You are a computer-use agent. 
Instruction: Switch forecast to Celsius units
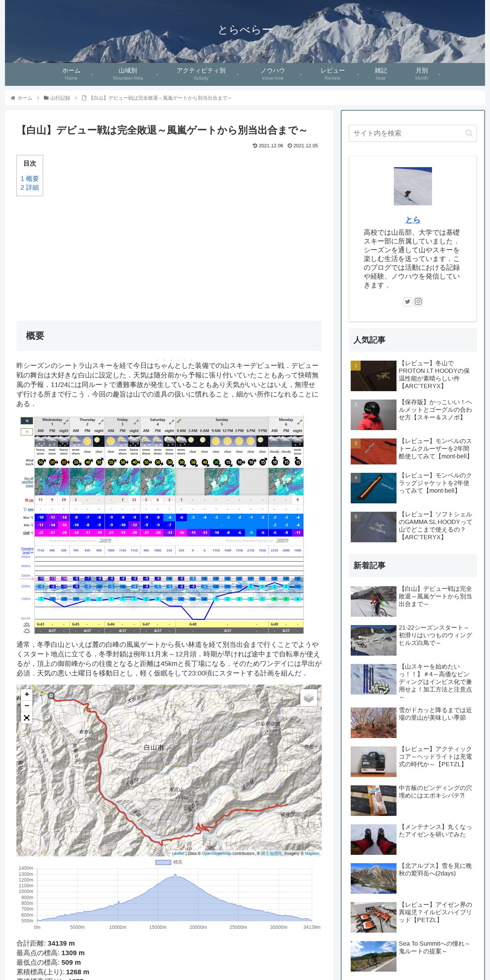tap(27, 421)
